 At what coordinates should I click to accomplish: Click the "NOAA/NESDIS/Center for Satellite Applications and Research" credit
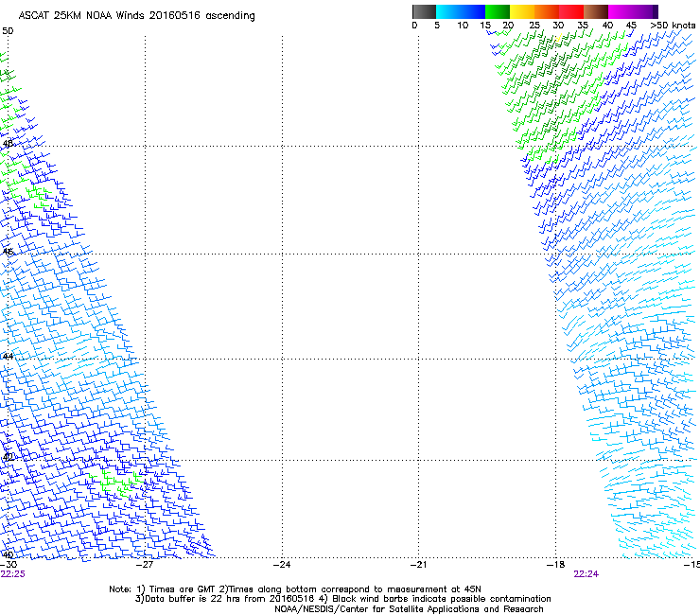pyautogui.click(x=409, y=609)
